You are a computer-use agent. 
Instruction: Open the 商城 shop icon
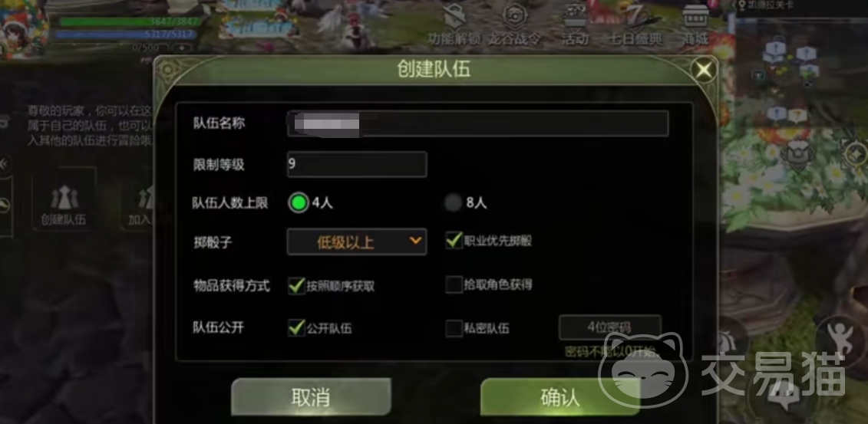pos(695,24)
